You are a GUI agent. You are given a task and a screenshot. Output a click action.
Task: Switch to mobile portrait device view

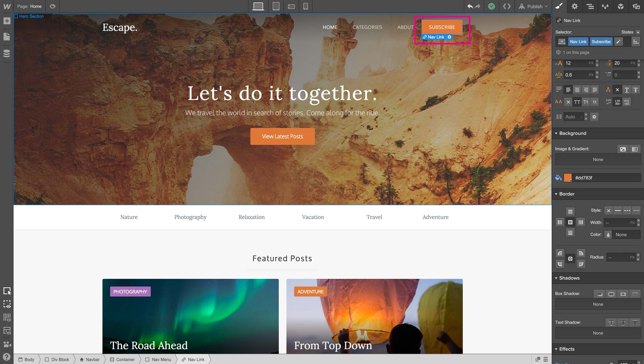(306, 6)
